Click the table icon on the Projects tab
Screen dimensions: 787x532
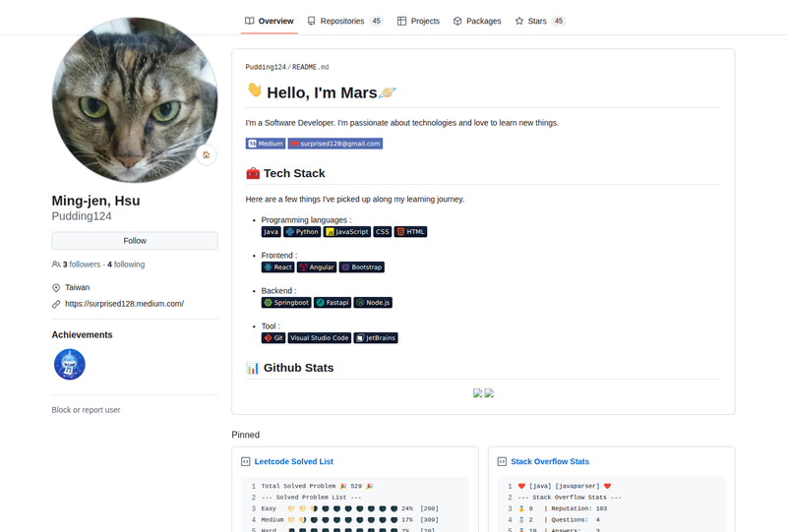tap(401, 21)
